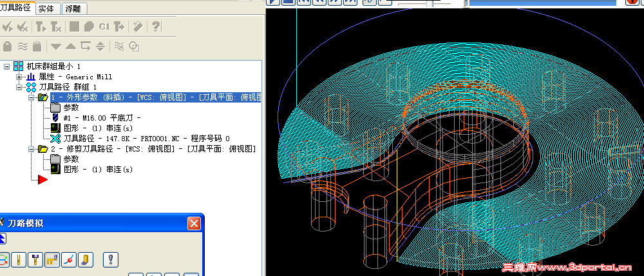Select all dirty operations (checkmark with X)
The image size is (644, 276).
click(22, 28)
